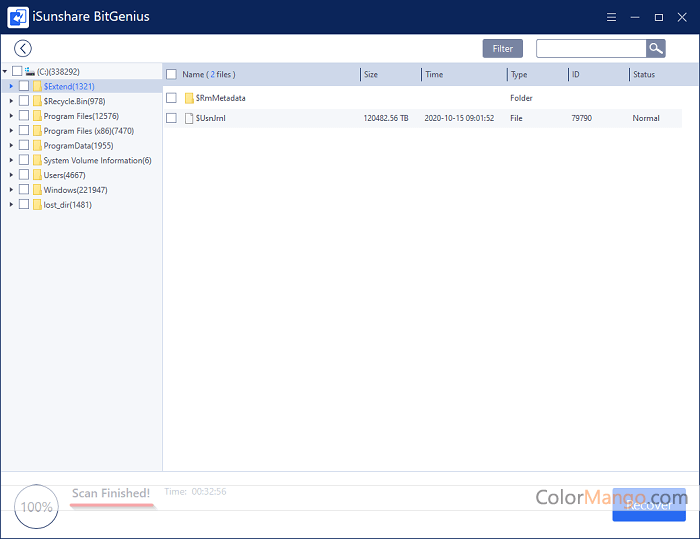Viewport: 700px width, 539px height.
Task: Click the back arrow icon
Action: coord(23,48)
